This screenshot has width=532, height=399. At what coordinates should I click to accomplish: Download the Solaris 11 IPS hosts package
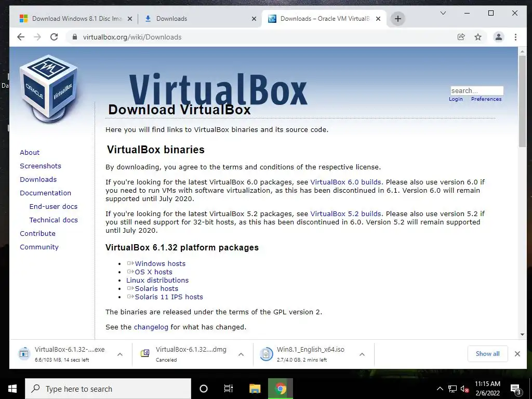pyautogui.click(x=169, y=297)
